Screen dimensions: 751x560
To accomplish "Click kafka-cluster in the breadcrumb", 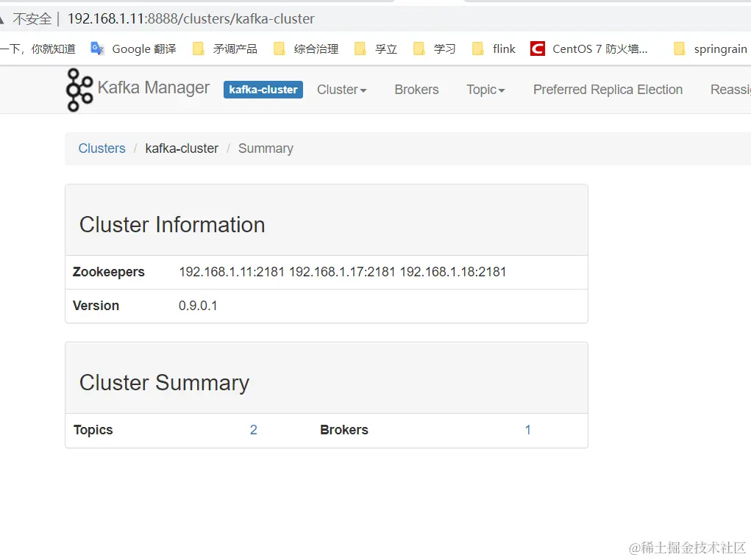I will (182, 148).
